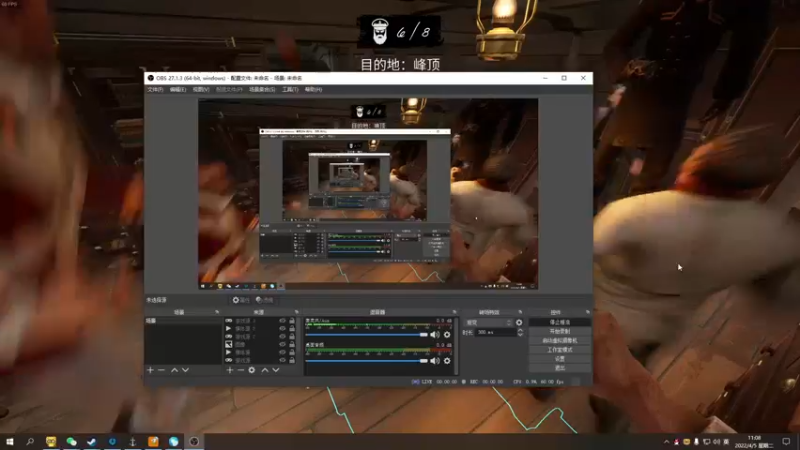Enable 工作室模式 studio mode
The height and width of the screenshot is (450, 800).
point(560,349)
